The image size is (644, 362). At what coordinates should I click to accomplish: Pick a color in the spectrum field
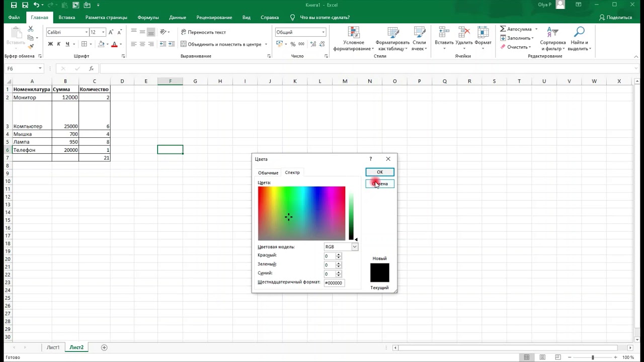[302, 214]
